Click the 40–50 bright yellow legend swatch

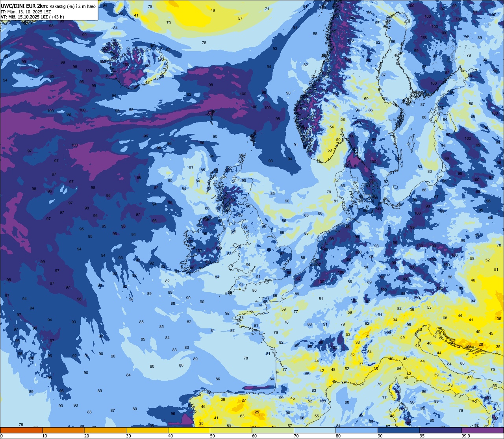(189, 430)
